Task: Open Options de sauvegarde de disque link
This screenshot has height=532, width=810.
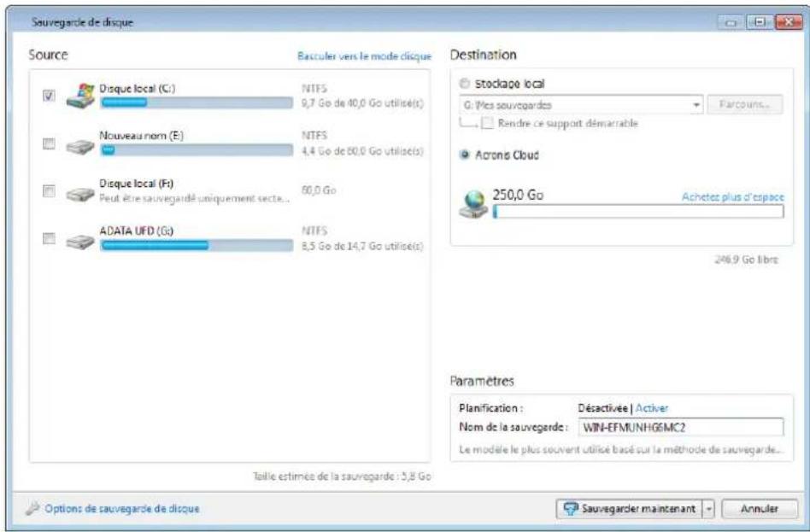Action: coord(122,508)
